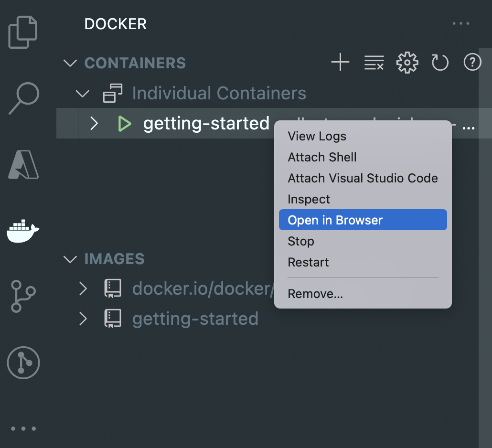Open Docker extension help

click(x=472, y=62)
